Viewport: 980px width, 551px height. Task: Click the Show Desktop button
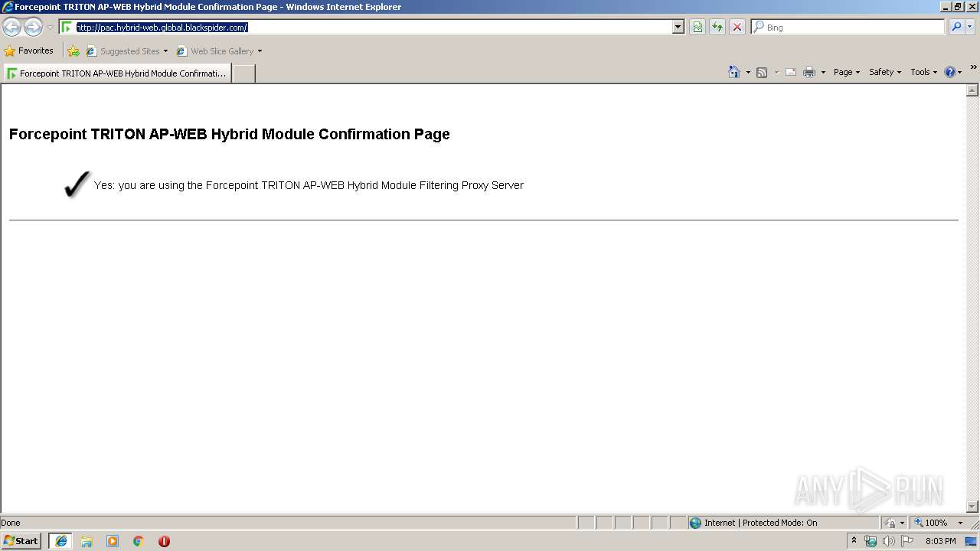click(x=972, y=541)
